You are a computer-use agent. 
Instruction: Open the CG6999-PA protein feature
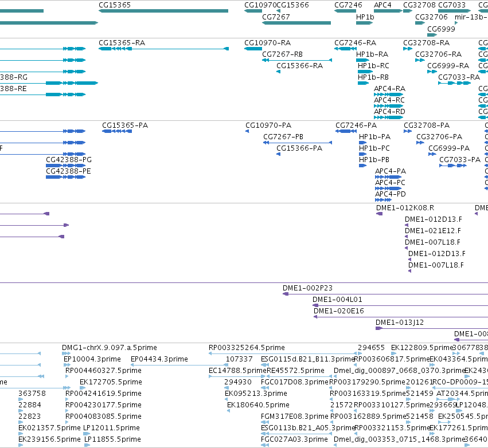tap(432, 154)
